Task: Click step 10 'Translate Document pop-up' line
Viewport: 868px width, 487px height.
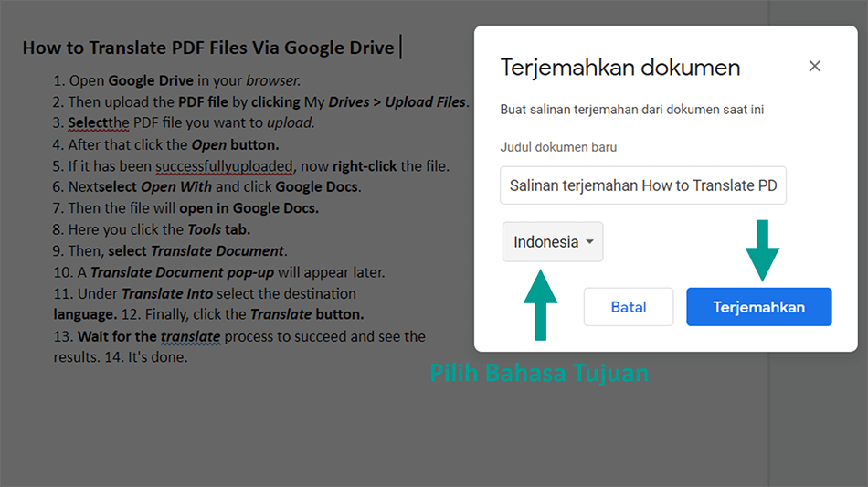Action: pos(218,273)
